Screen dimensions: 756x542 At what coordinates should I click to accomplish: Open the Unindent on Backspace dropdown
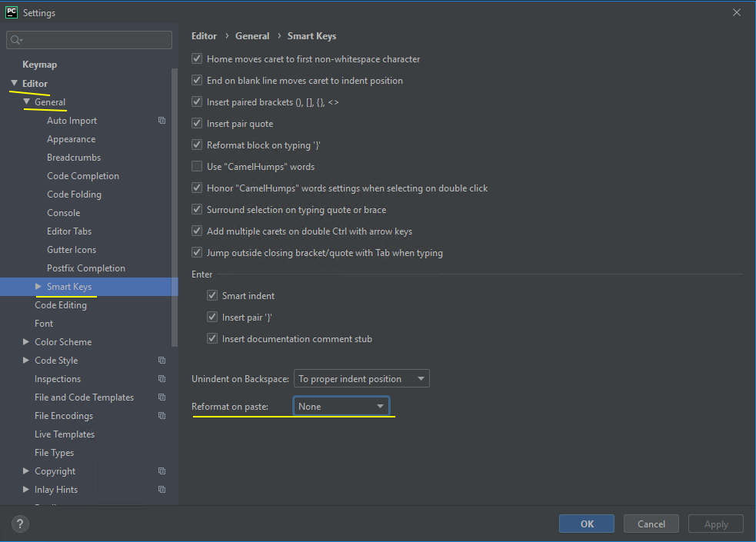(361, 379)
